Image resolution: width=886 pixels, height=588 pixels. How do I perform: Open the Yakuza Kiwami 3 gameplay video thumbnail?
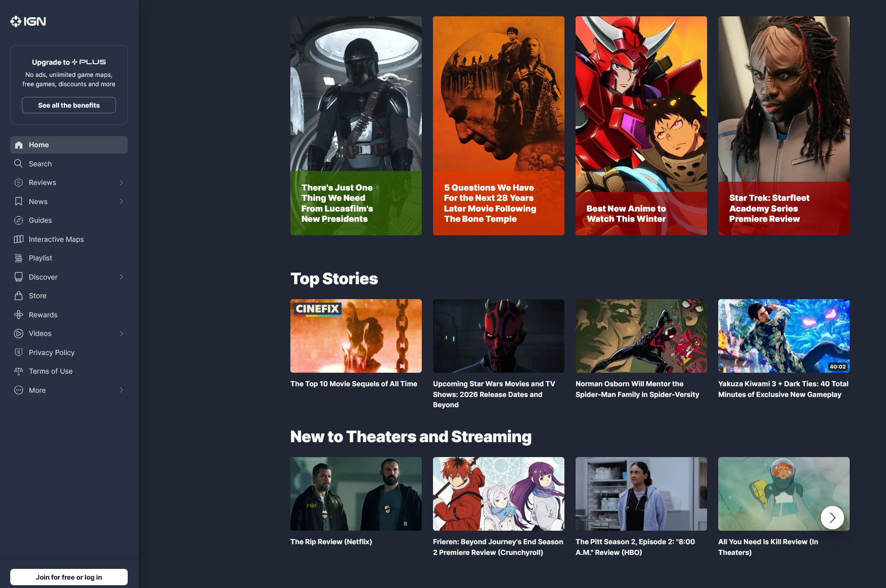[784, 336]
